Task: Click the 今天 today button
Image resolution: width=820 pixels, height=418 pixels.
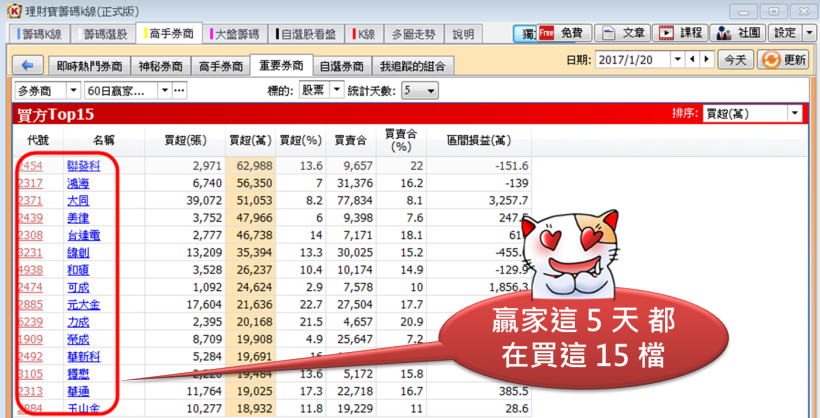Action: click(735, 60)
